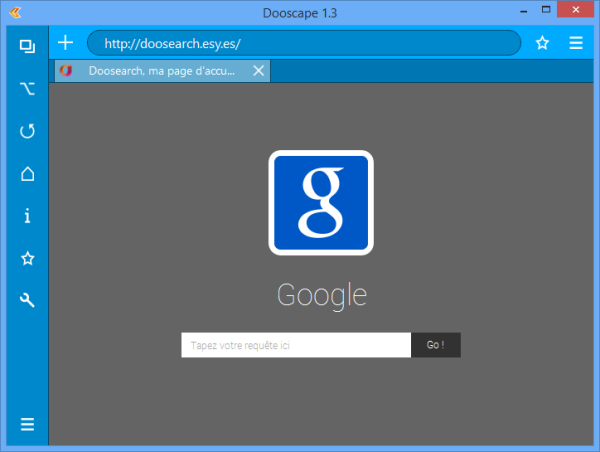Close the Doosearch tab

pos(259,71)
